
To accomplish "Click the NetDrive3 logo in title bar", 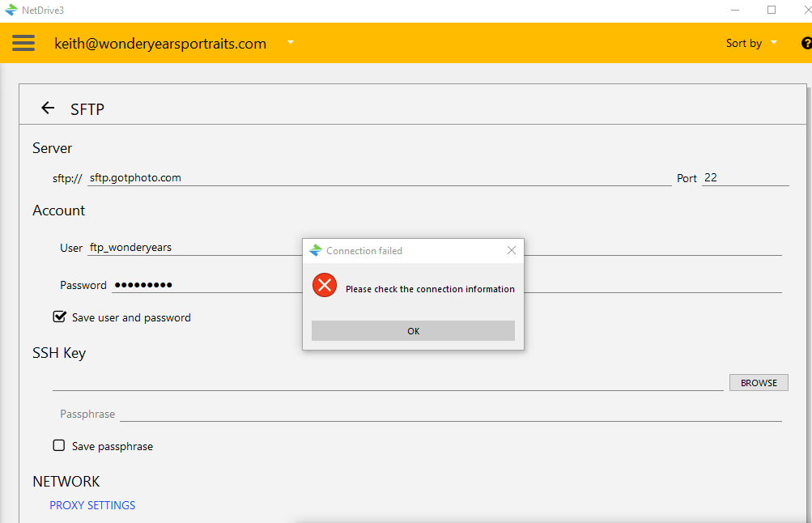I will pyautogui.click(x=11, y=10).
